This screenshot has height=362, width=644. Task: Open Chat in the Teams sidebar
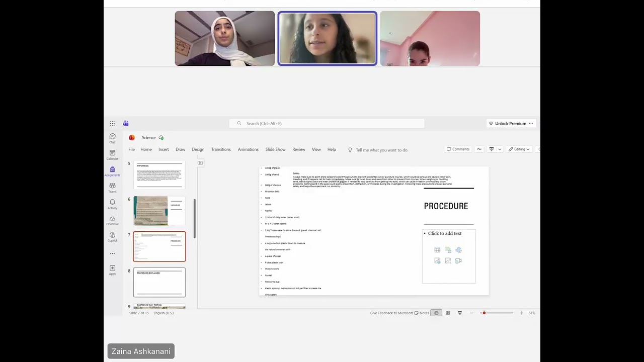click(112, 138)
